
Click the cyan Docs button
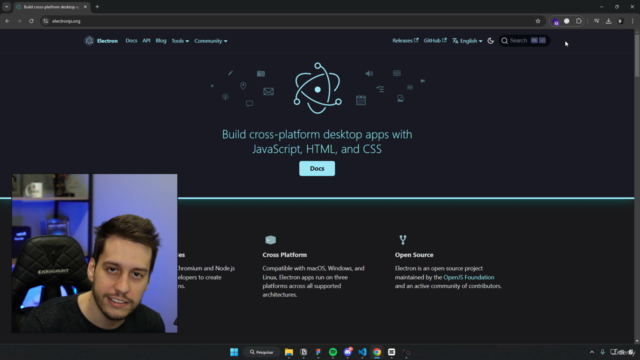point(317,169)
